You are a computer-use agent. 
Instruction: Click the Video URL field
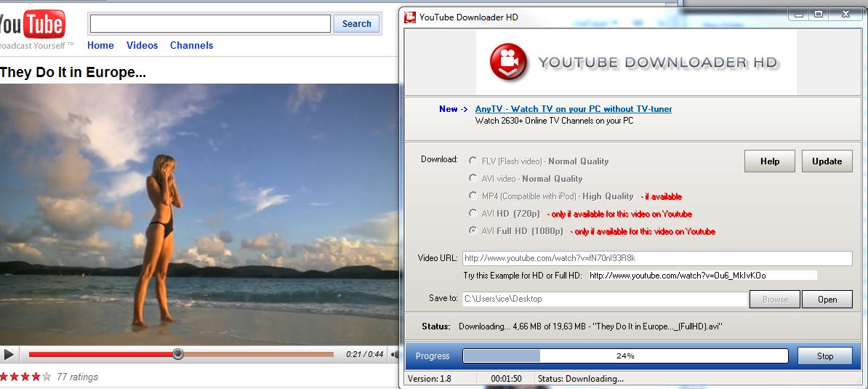[657, 258]
